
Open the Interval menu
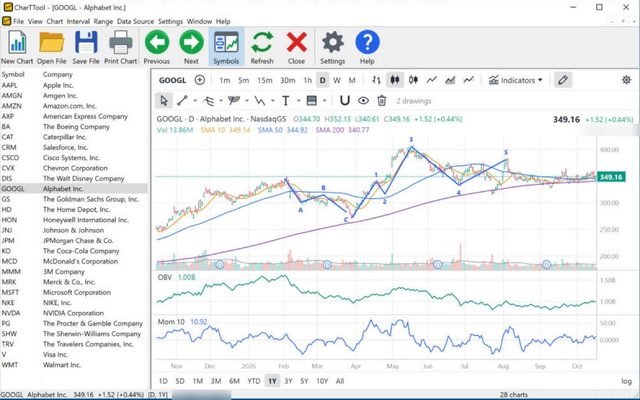click(x=78, y=21)
